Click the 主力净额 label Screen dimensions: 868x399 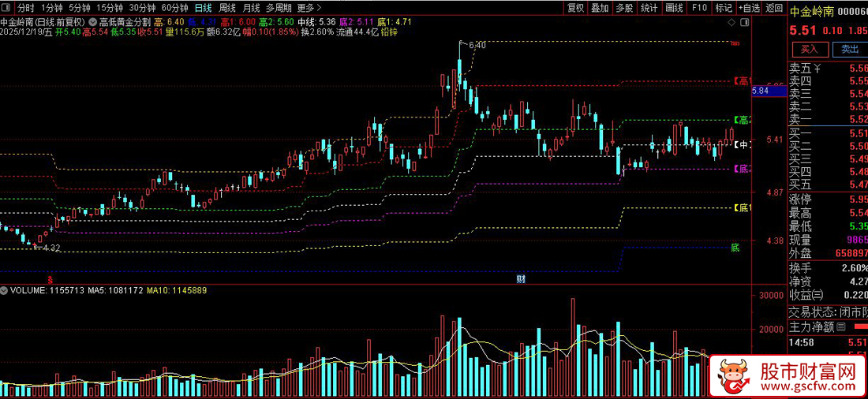tap(811, 326)
